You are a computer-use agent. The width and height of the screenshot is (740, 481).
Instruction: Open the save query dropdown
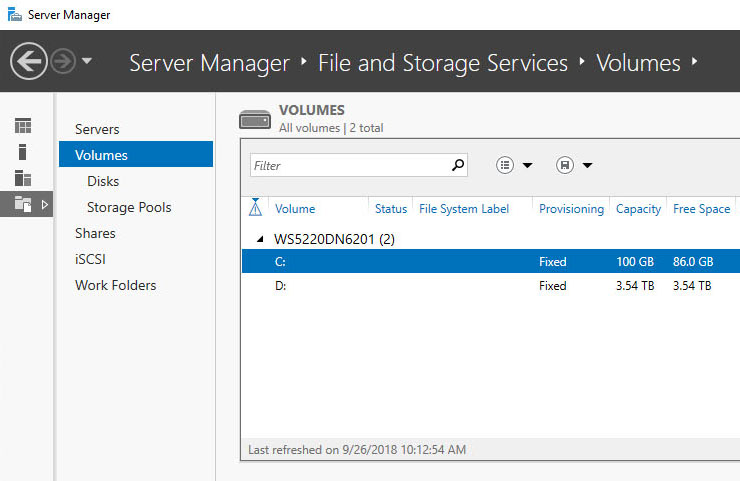click(574, 165)
